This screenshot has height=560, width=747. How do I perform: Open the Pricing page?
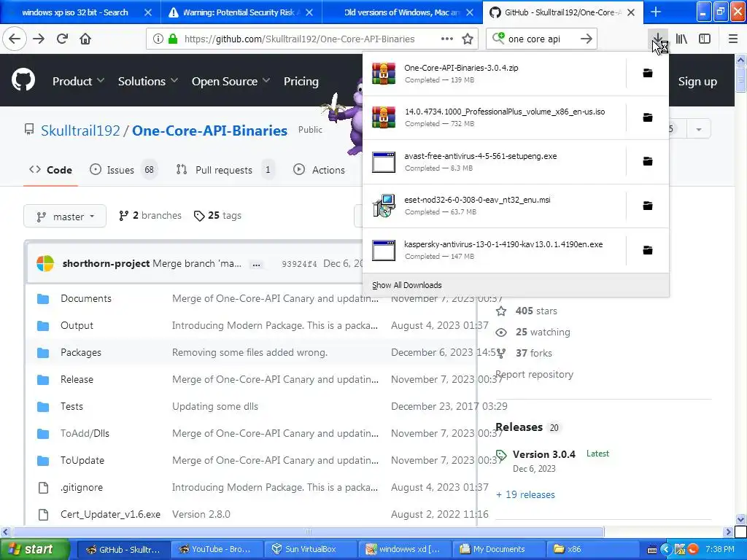tap(301, 82)
